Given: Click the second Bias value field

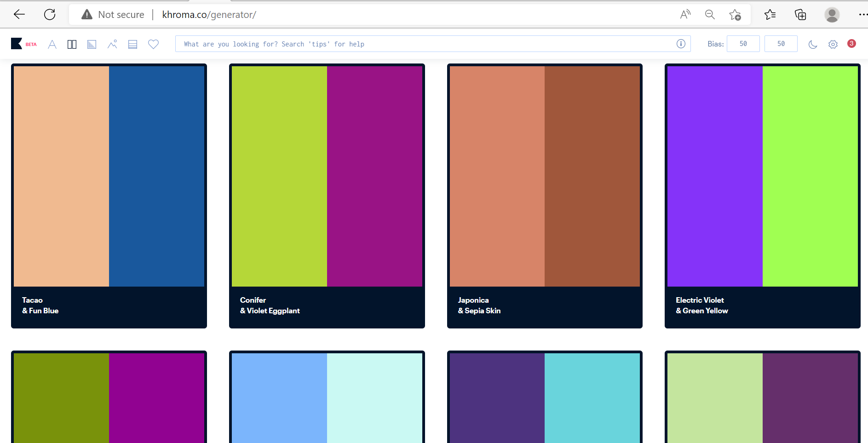Looking at the screenshot, I should click(x=781, y=44).
